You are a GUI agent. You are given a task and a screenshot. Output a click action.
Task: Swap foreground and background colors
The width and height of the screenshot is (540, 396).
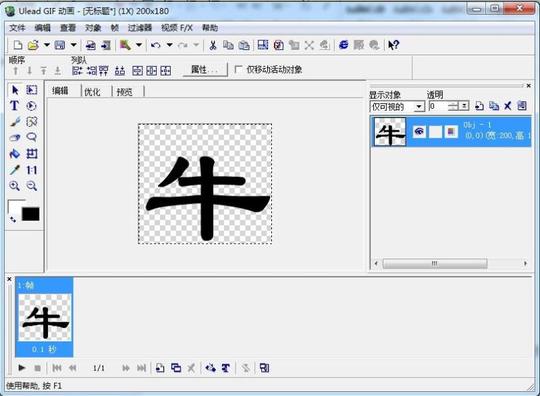click(13, 219)
